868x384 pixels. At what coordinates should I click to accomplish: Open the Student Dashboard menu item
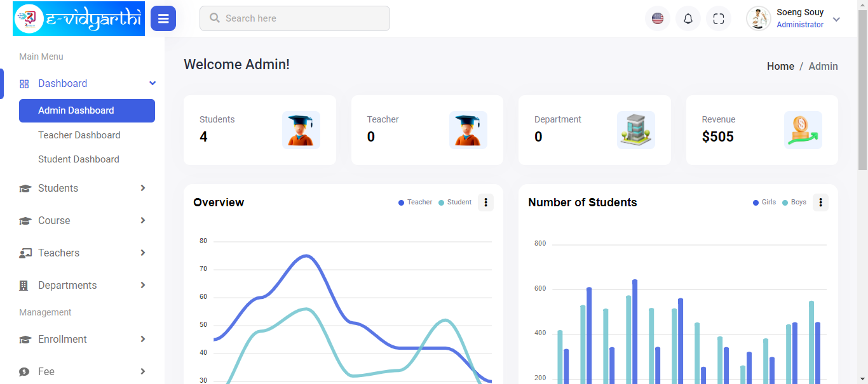coord(79,159)
